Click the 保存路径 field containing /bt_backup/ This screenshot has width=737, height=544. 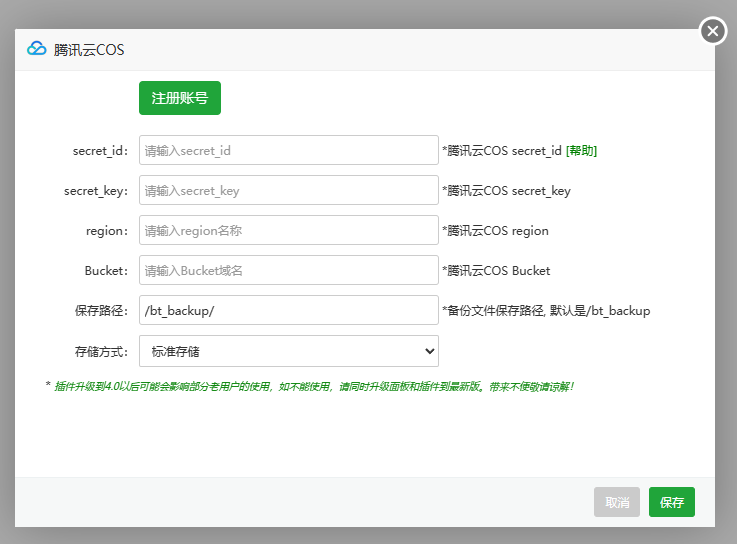tap(289, 310)
